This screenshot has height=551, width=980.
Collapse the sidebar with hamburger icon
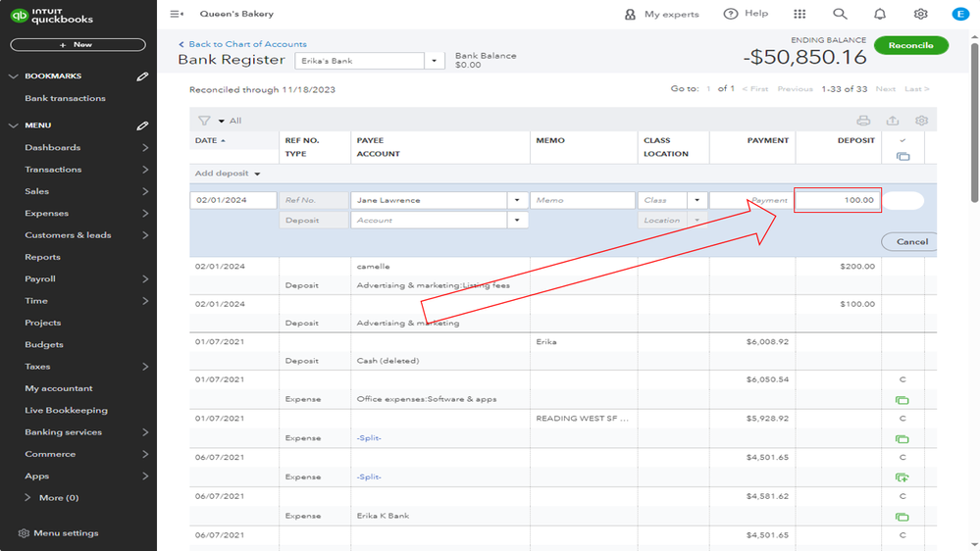click(177, 15)
